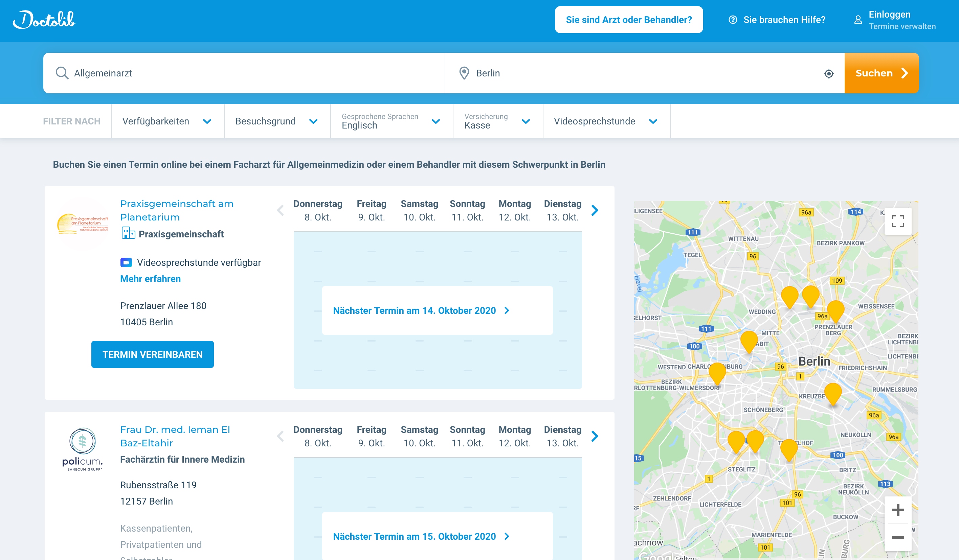
Task: Click the video consultation camera icon
Action: [126, 262]
